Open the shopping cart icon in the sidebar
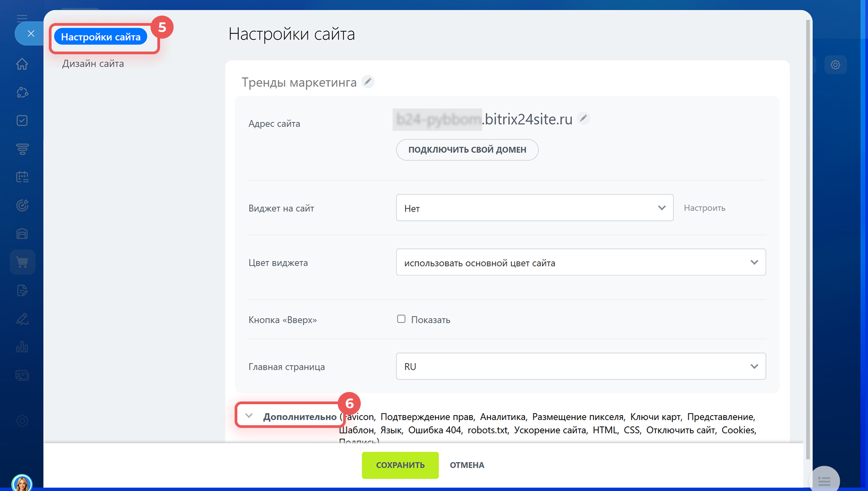This screenshot has width=868, height=491. pos(22,262)
